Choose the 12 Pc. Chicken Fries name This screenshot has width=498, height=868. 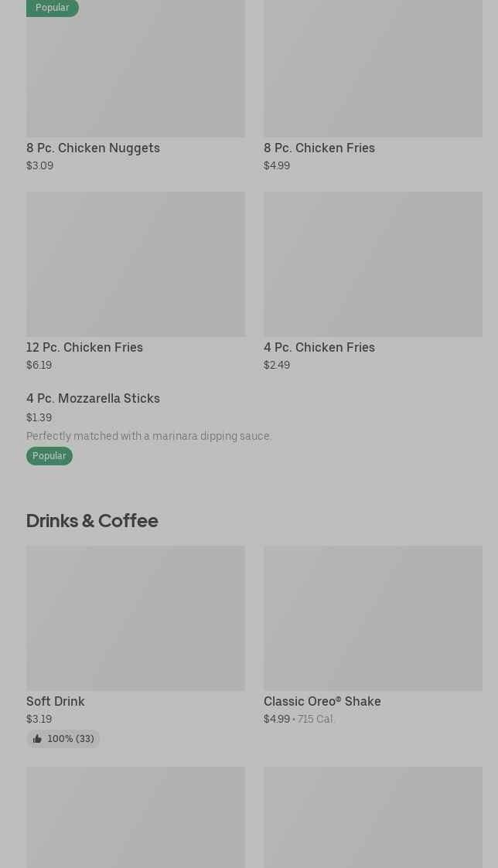(x=84, y=347)
